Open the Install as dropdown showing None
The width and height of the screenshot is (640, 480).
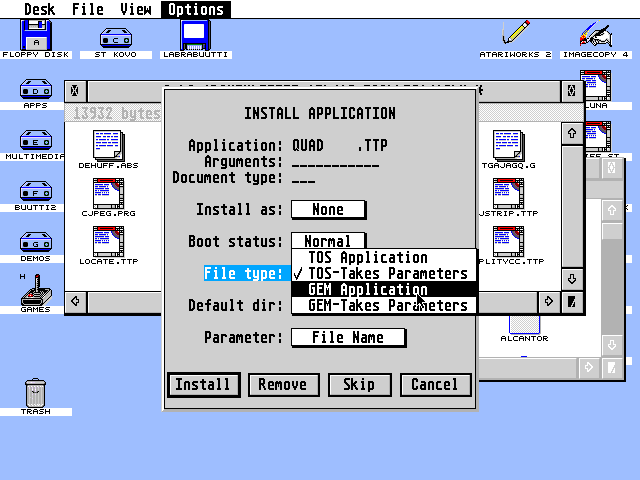coord(329,209)
